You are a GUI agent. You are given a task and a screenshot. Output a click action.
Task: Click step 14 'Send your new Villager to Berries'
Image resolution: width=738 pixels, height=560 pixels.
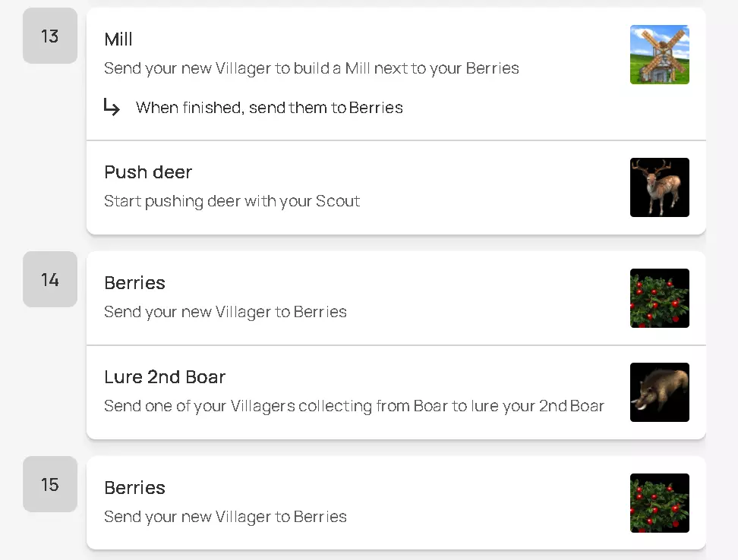[225, 312]
